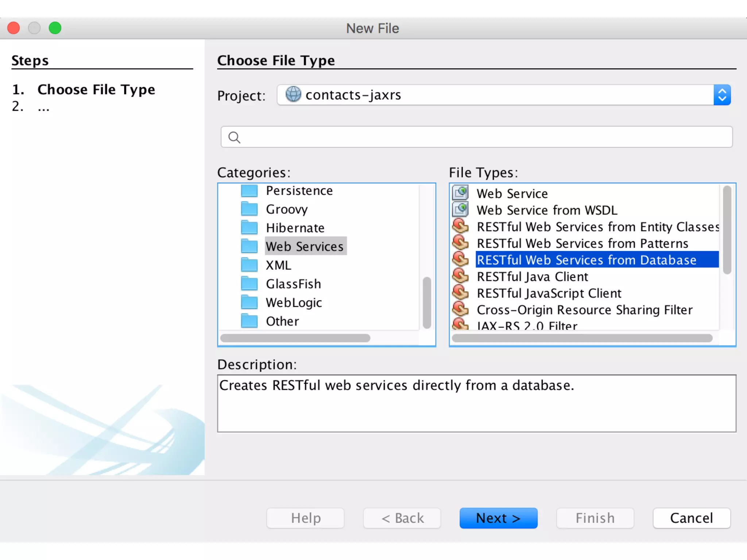This screenshot has width=747, height=560.
Task: Click the Web Service from WSDL icon
Action: coord(460,210)
